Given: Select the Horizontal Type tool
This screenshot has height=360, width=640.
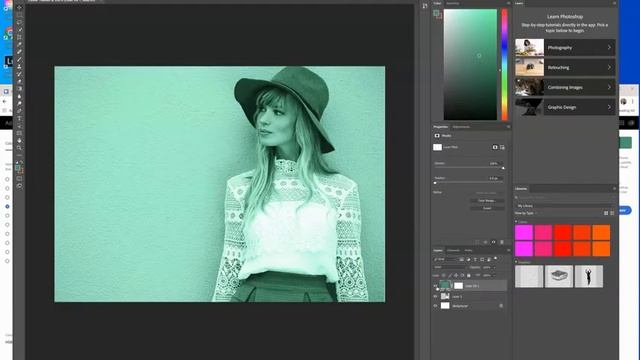Looking at the screenshot, I should click(19, 118).
